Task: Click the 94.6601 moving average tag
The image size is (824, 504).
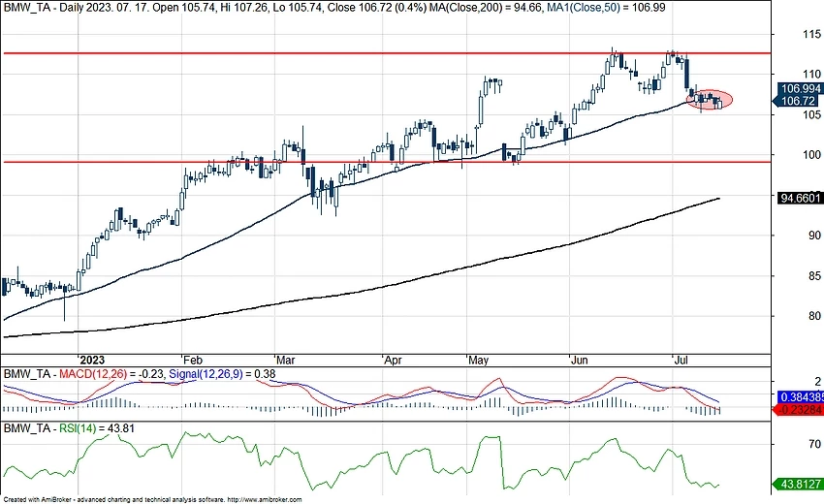Action: [x=801, y=198]
